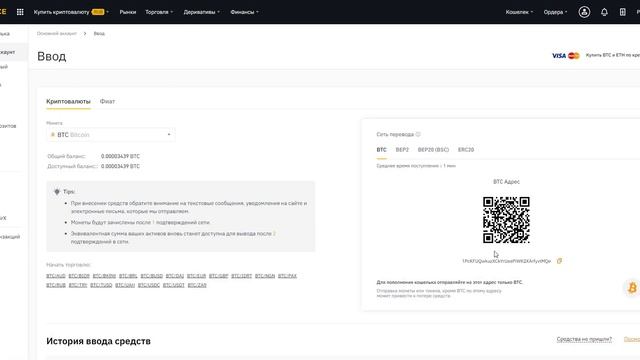This screenshot has width=640, height=360.
Task: Open the BTC/ZAR trading pair
Action: [197, 285]
